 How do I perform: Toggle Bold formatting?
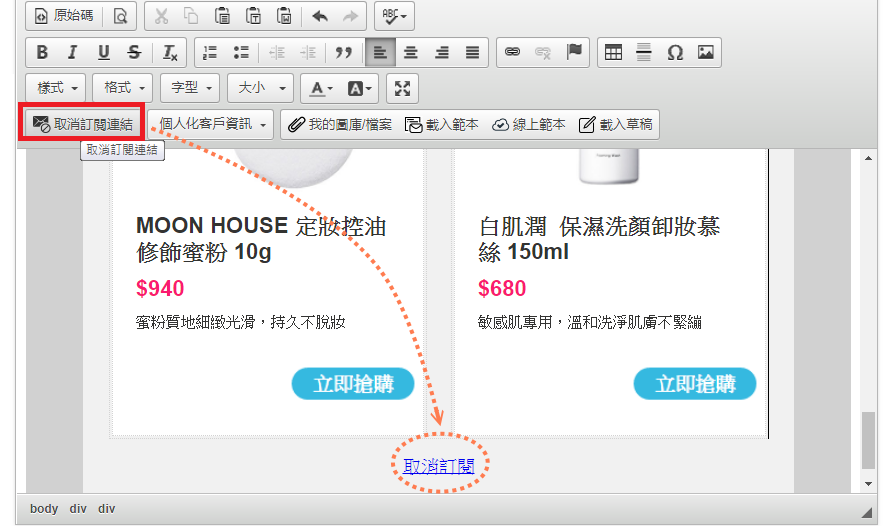(42, 53)
